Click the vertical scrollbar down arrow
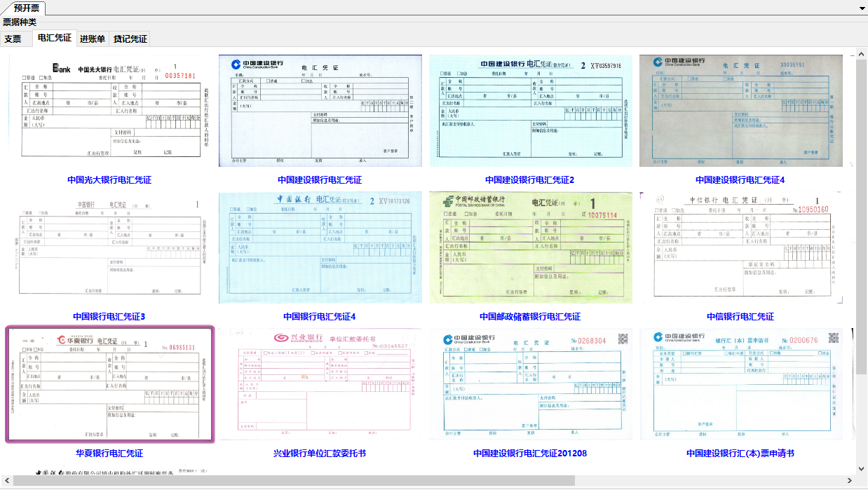The height and width of the screenshot is (490, 868). (862, 469)
